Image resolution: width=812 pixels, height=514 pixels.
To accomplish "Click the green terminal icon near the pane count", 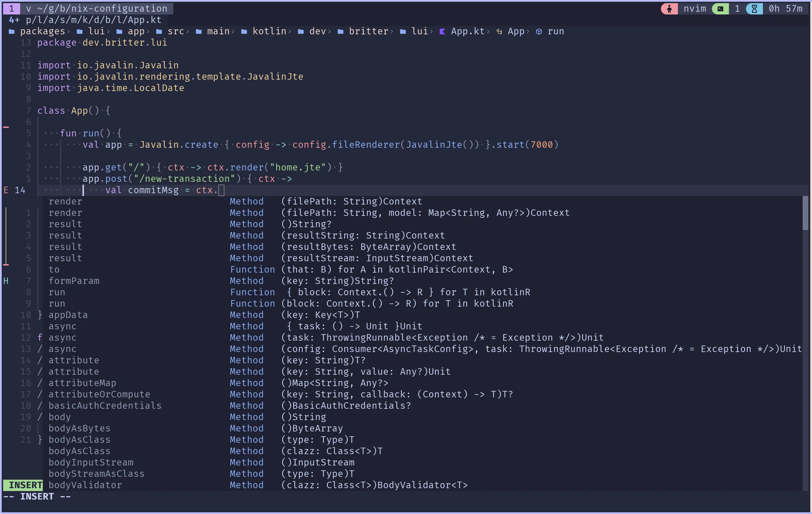I will click(720, 9).
